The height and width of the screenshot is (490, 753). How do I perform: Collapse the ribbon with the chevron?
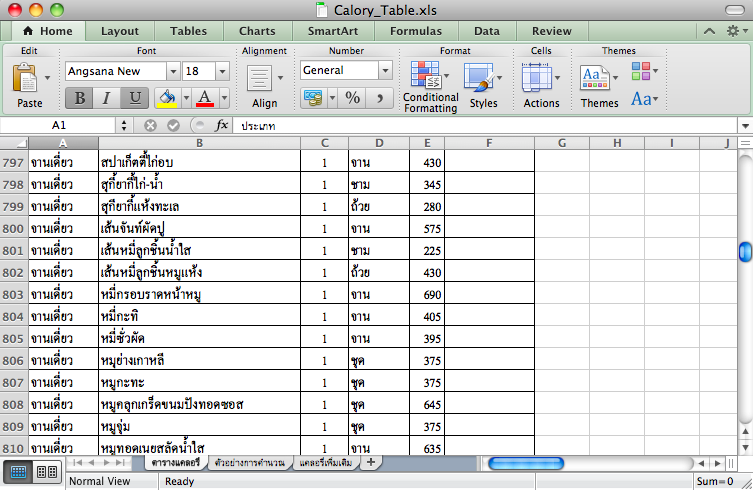[709, 31]
